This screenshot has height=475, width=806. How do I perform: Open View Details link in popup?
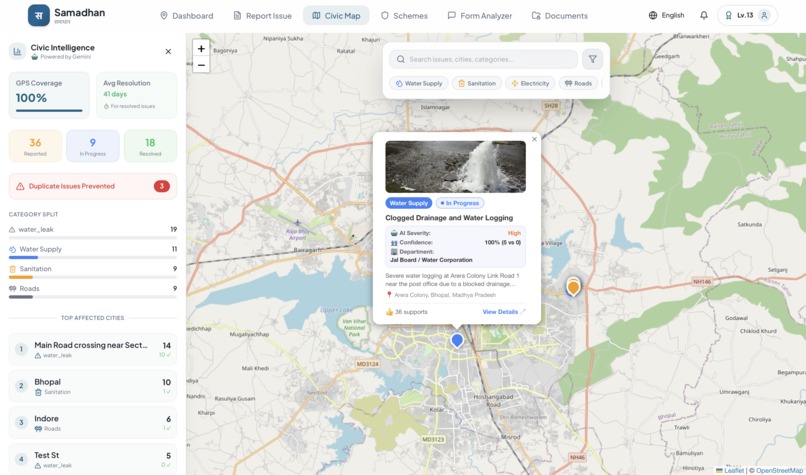click(504, 312)
